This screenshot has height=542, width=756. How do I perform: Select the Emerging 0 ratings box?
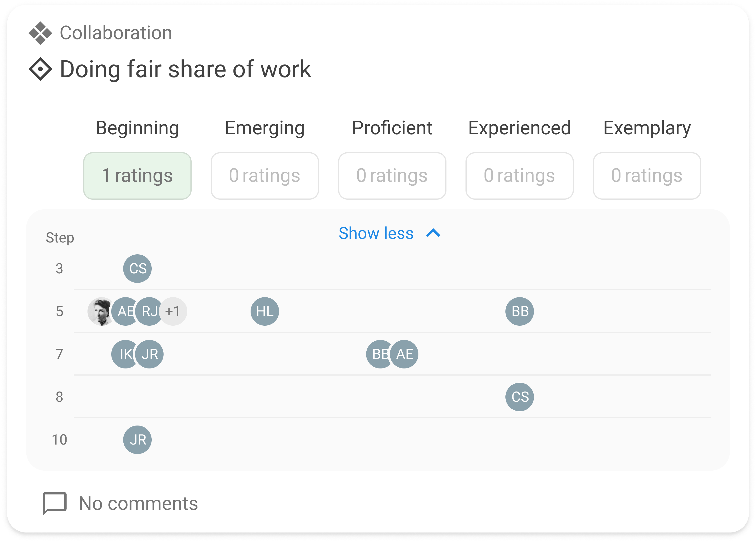click(265, 176)
